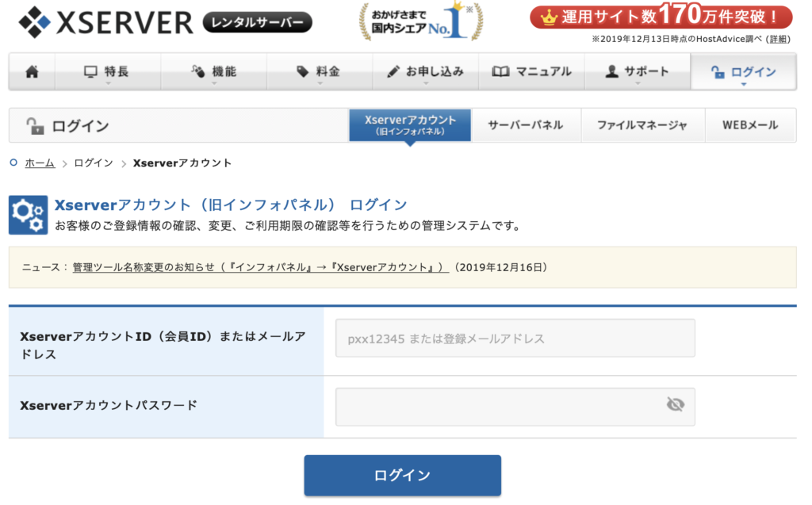This screenshot has height=505, width=812.
Task: Click the padlock icon beside ログイン in nav
Action: click(717, 72)
